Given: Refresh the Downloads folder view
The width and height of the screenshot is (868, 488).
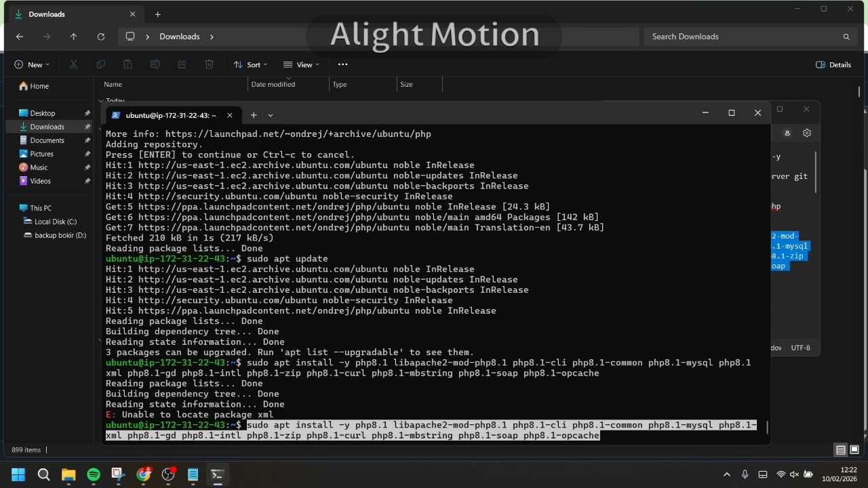Looking at the screenshot, I should coord(100,37).
